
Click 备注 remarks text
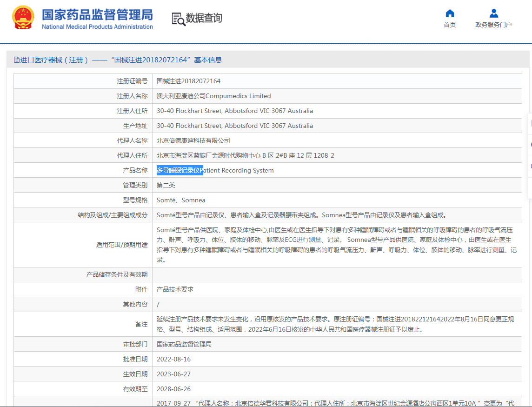point(335,324)
